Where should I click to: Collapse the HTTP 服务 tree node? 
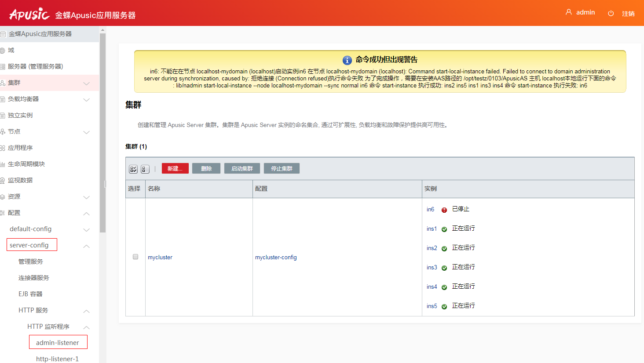[x=86, y=311]
